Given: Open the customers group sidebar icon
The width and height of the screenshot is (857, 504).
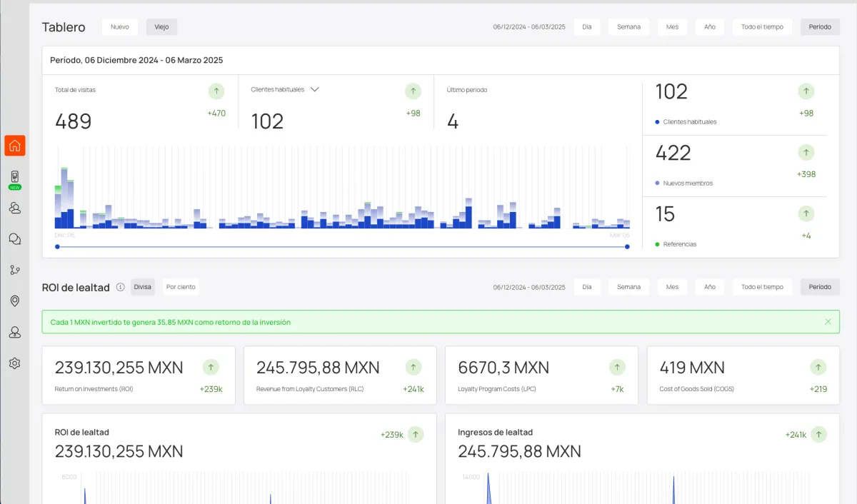Looking at the screenshot, I should tap(15, 208).
